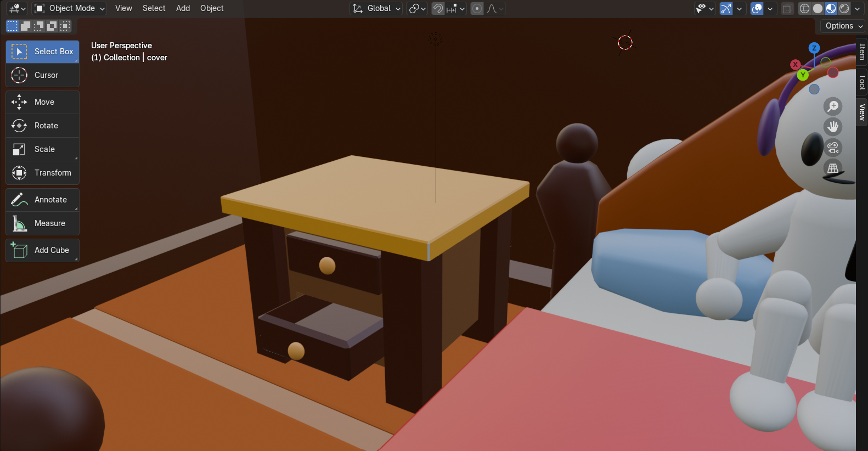Screen dimensions: 868x451
Task: Open the Tool sidebar tab
Action: click(862, 82)
